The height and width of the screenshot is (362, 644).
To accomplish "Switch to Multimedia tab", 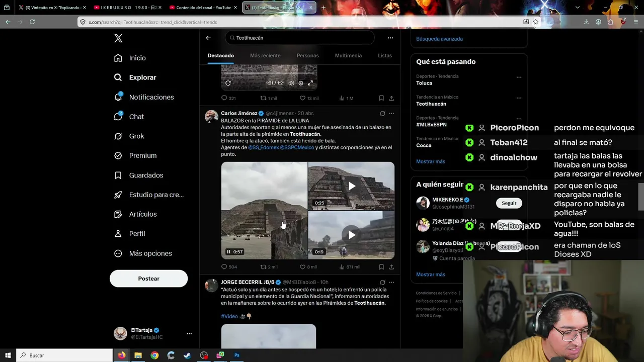I will (348, 55).
